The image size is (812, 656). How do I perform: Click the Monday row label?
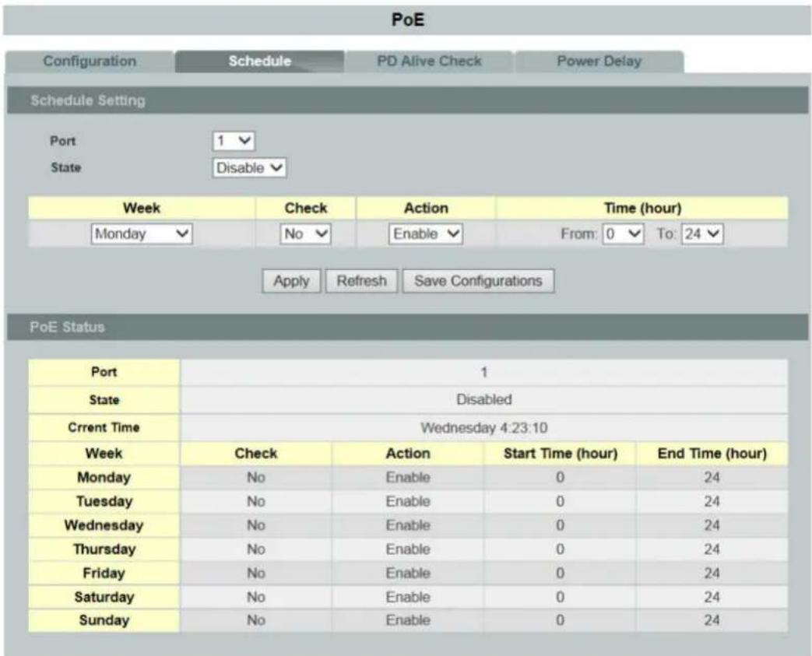104,477
